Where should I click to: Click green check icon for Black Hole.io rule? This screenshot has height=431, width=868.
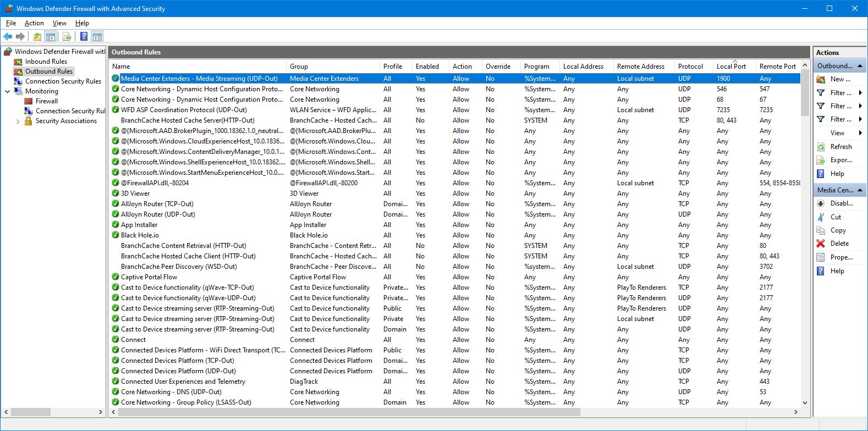(116, 235)
